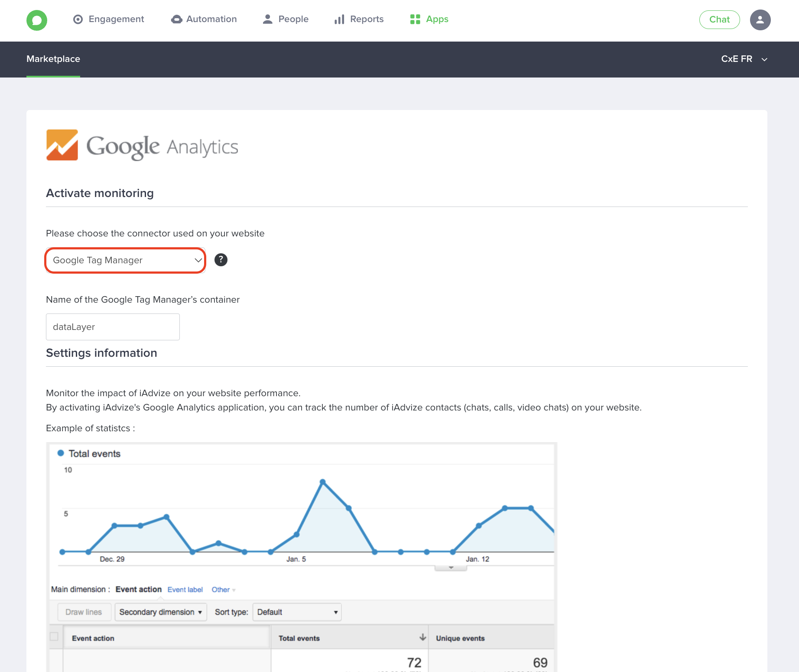Image resolution: width=799 pixels, height=672 pixels.
Task: Click the Total events blue legend dot
Action: [61, 453]
